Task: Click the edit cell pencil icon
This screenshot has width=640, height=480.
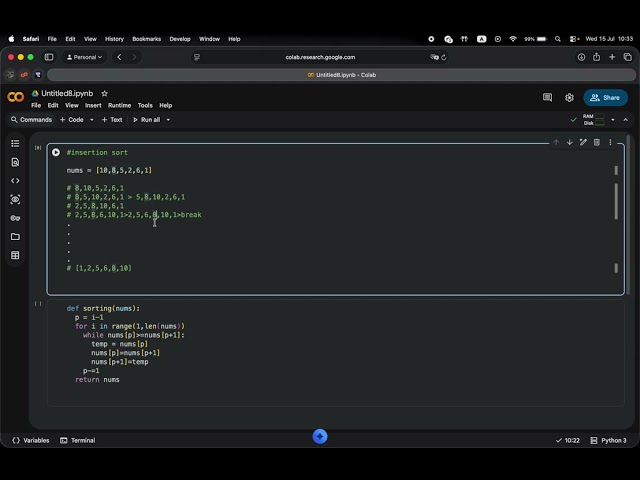Action: (x=583, y=142)
